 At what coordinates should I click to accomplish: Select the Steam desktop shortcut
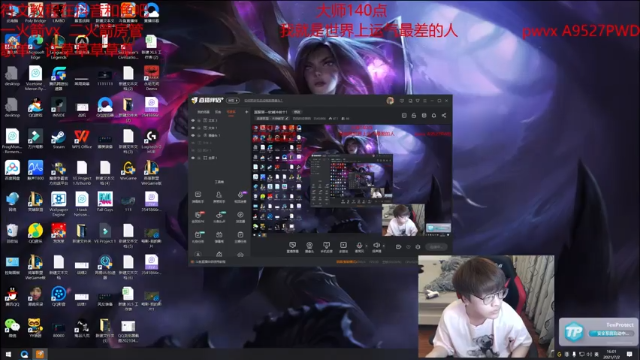58,139
